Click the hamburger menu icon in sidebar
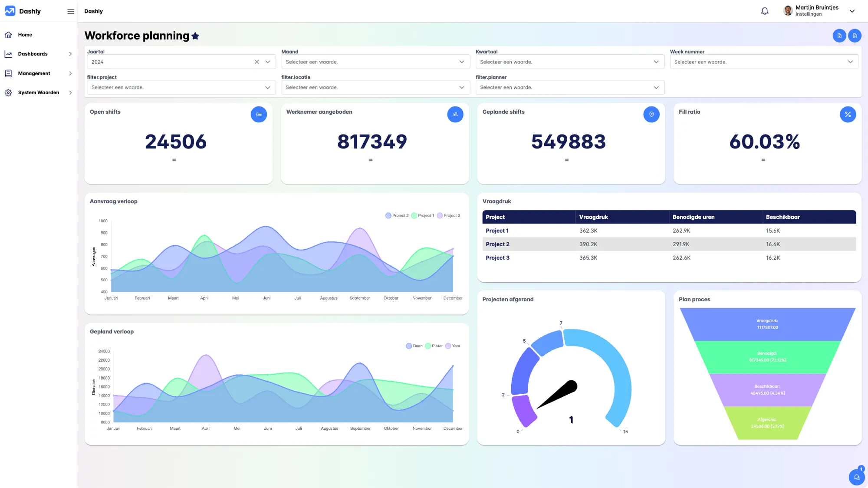The image size is (868, 488). pos(71,11)
